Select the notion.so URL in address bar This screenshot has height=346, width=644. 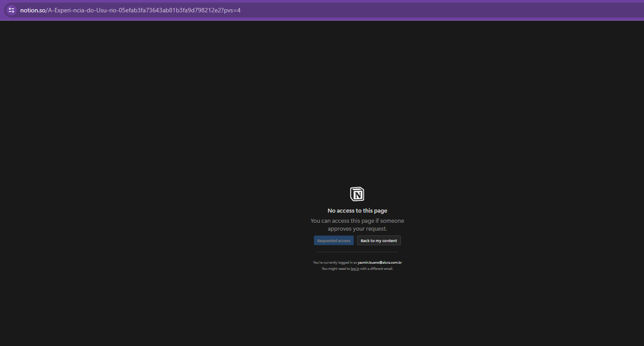[130, 10]
